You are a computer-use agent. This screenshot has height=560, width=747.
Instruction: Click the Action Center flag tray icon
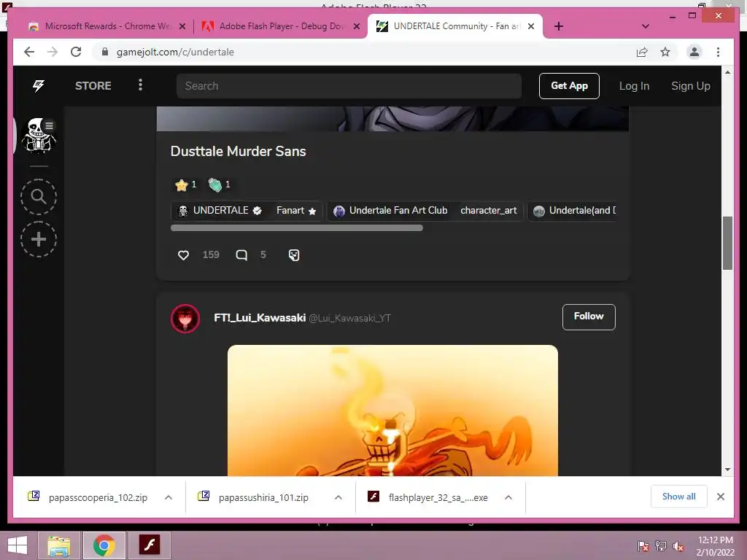[x=643, y=546]
